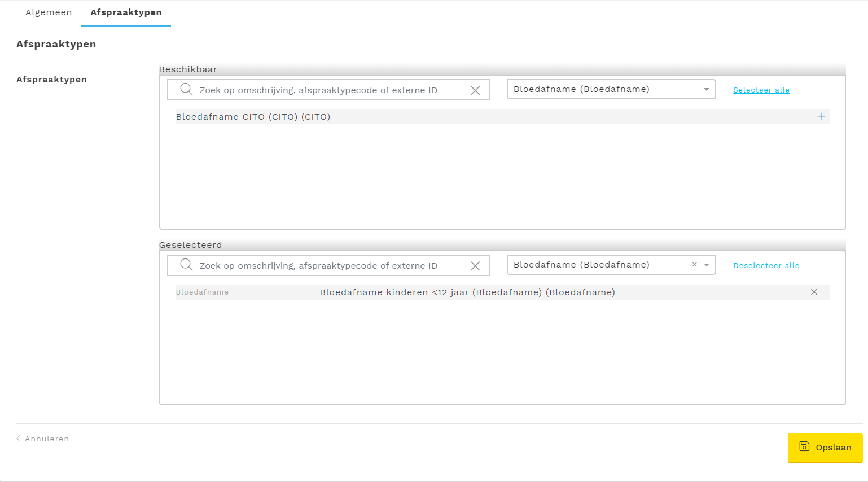Focus the Beschikbaar search input
Image resolution: width=868 pixels, height=482 pixels.
click(x=330, y=90)
